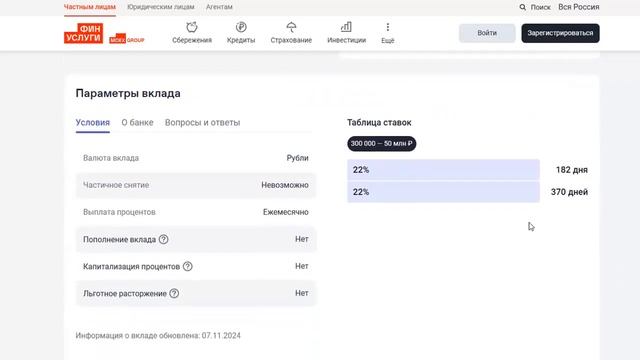Go to the Финуслуги logo home
The height and width of the screenshot is (360, 640).
tap(84, 33)
